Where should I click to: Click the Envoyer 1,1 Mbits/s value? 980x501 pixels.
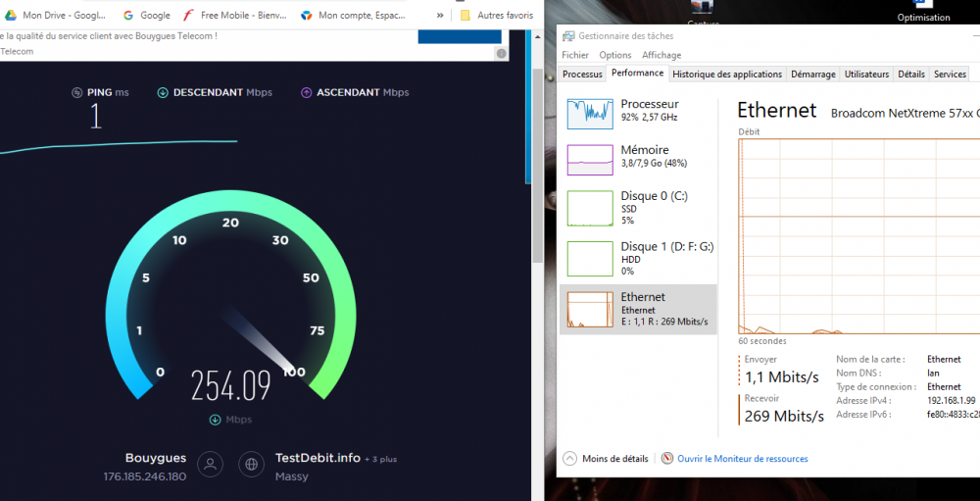click(x=782, y=377)
